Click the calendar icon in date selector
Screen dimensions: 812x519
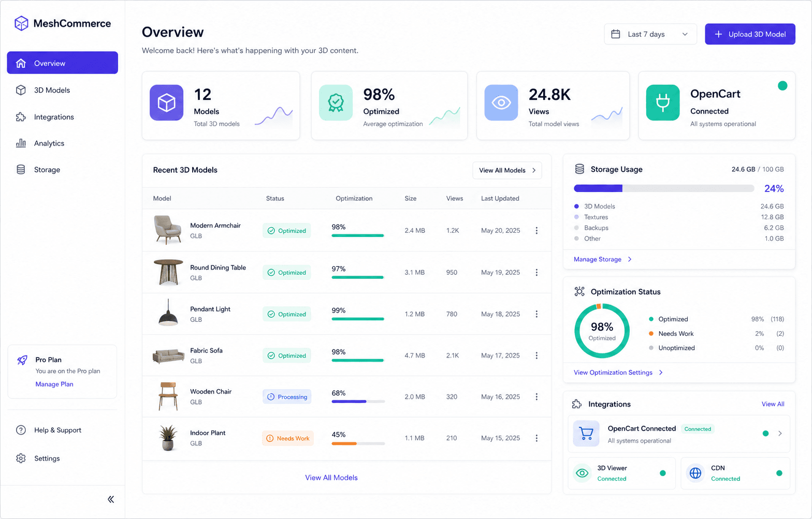click(616, 34)
